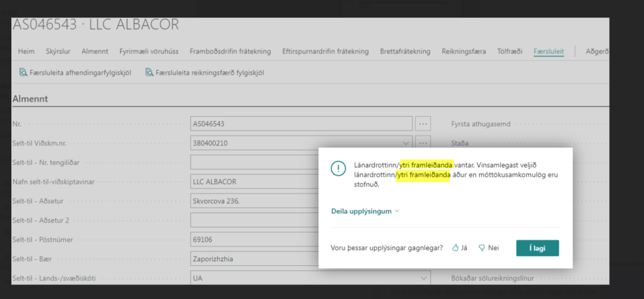Select the Tölfræði tab
Viewport: 644px width, 299px height.
(x=509, y=51)
